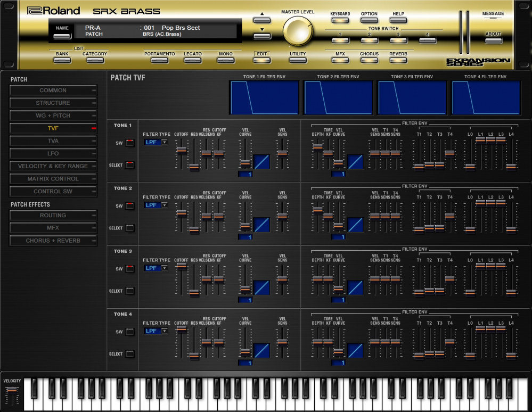Toggle the MONO button

(225, 60)
